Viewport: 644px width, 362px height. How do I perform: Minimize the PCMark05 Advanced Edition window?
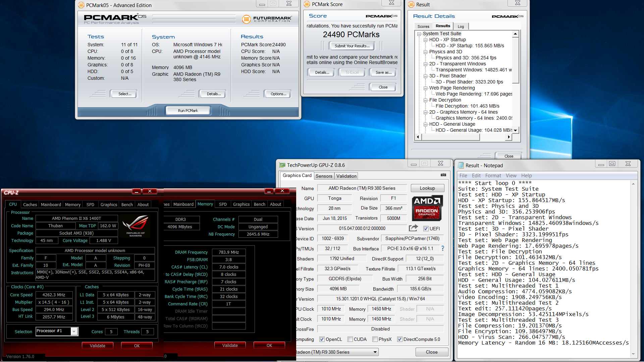pos(262,4)
